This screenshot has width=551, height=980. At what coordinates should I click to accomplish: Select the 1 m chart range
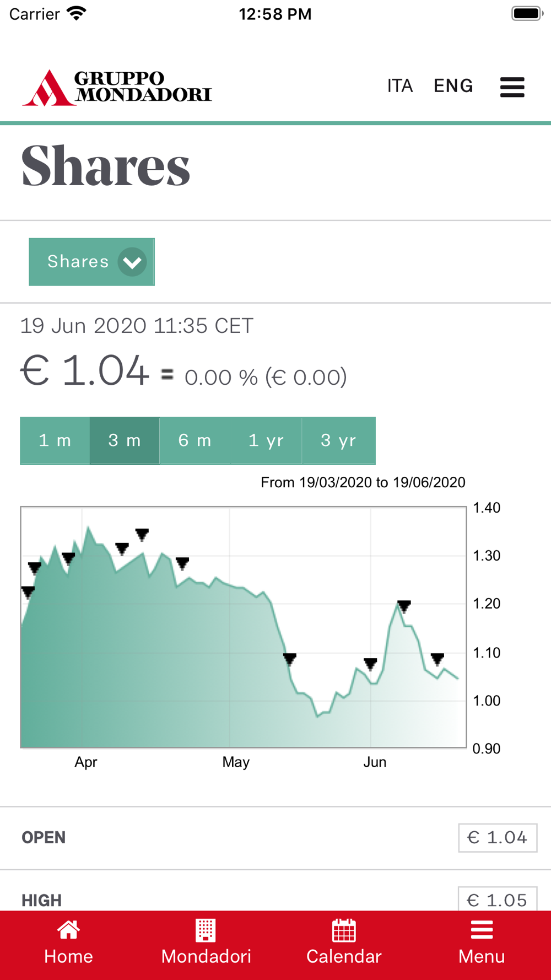[55, 440]
